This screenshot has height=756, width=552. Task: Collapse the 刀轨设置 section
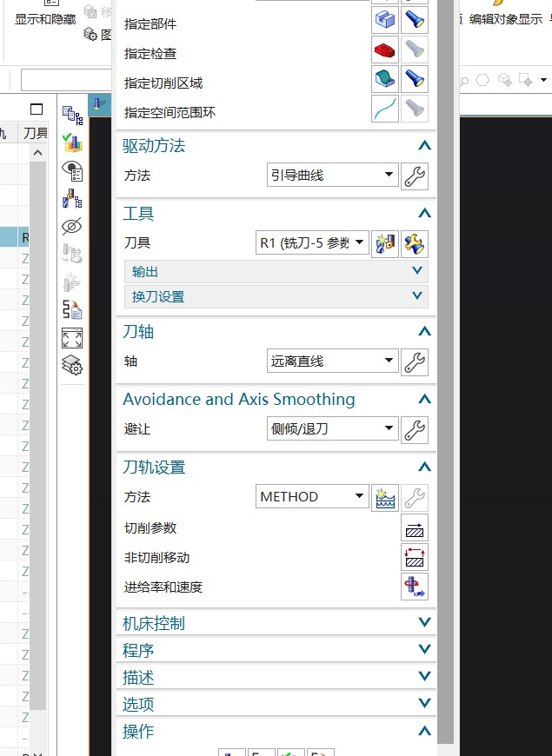[x=424, y=467]
